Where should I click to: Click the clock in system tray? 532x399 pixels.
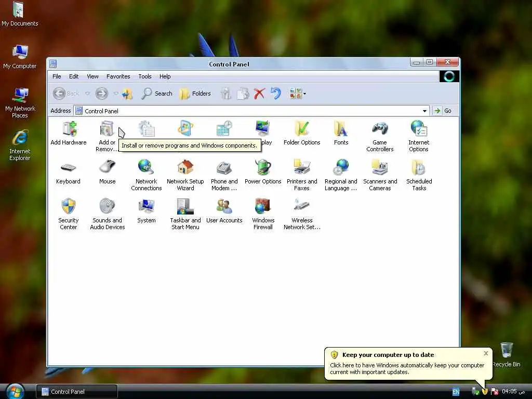click(x=513, y=392)
